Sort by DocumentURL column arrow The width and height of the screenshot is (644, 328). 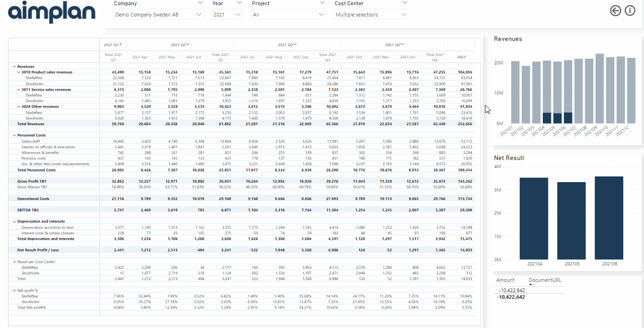click(x=531, y=284)
